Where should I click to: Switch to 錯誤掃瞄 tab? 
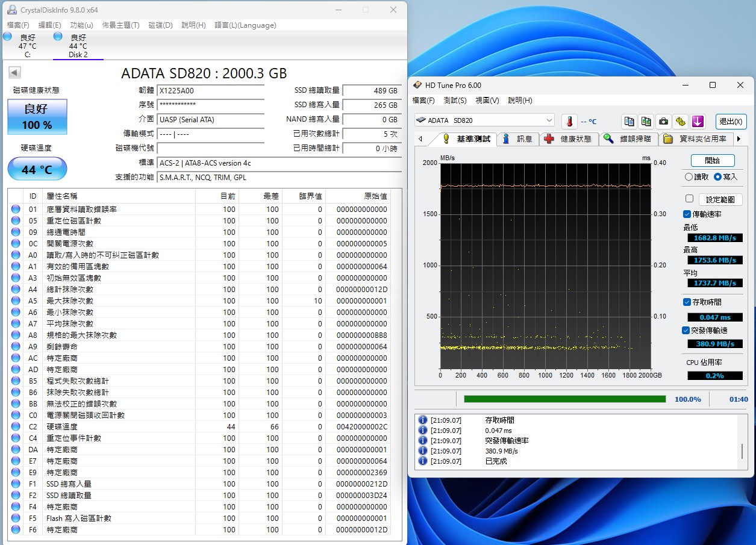629,139
